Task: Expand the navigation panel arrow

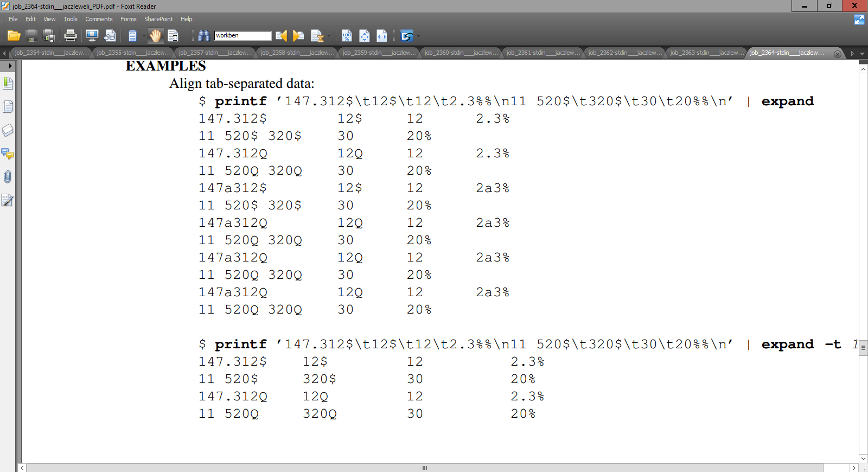Action: tap(10, 66)
